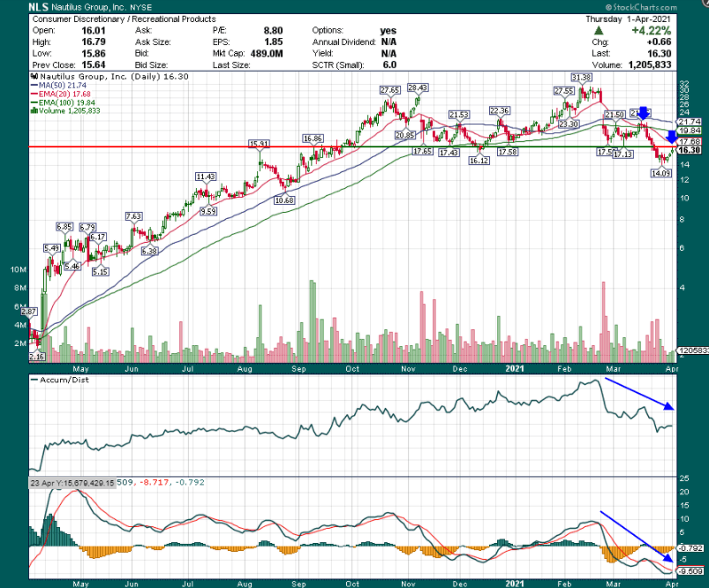Click the NLS ticker symbol in the header
The height and width of the screenshot is (588, 709).
coord(39,7)
